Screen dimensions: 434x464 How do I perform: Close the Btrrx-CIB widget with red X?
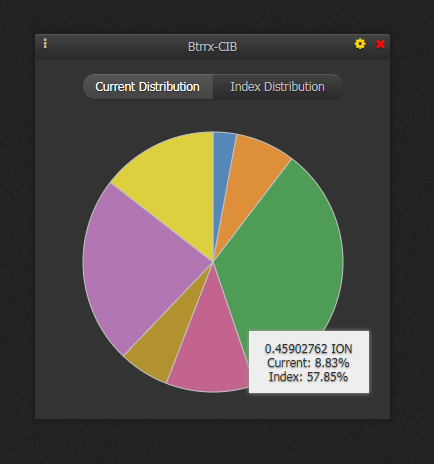(380, 44)
